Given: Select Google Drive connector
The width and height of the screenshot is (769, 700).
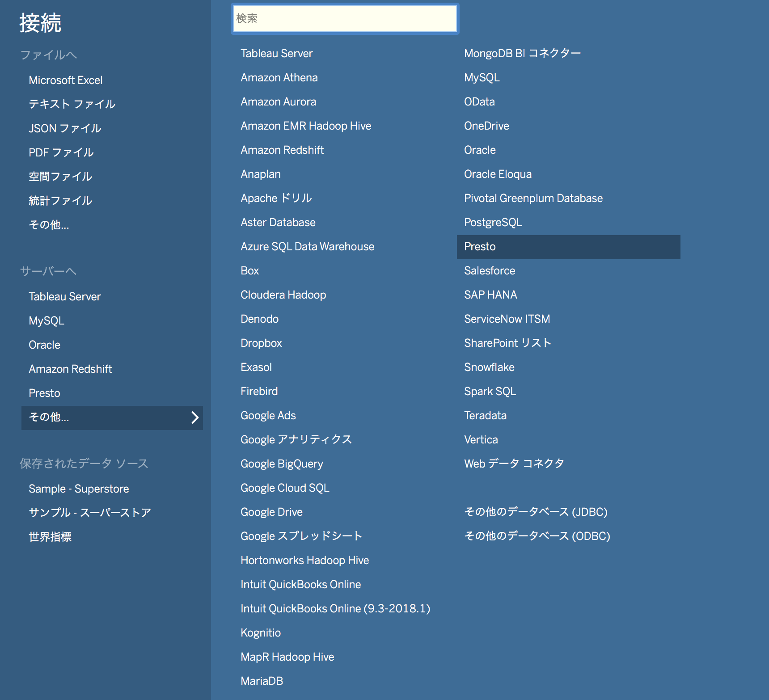Looking at the screenshot, I should 271,512.
